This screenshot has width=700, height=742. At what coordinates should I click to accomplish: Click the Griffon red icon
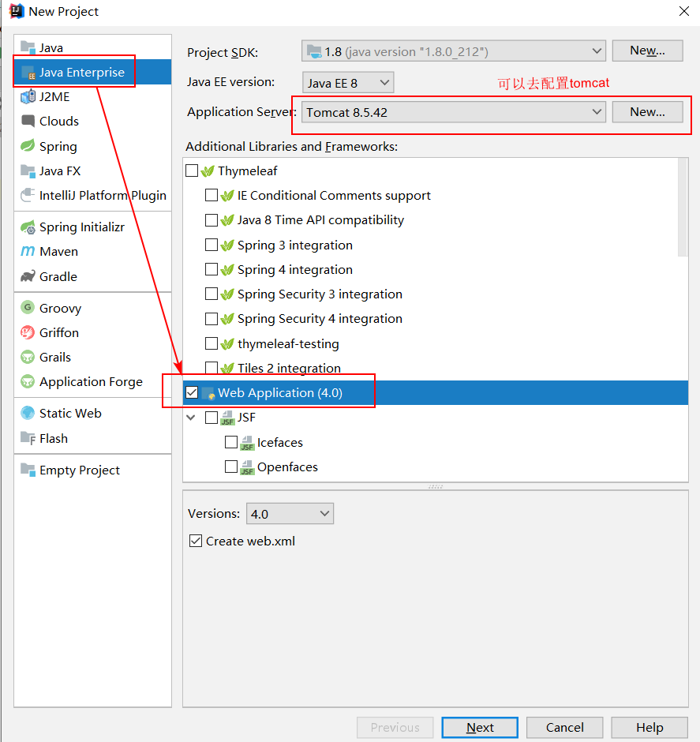coord(28,332)
